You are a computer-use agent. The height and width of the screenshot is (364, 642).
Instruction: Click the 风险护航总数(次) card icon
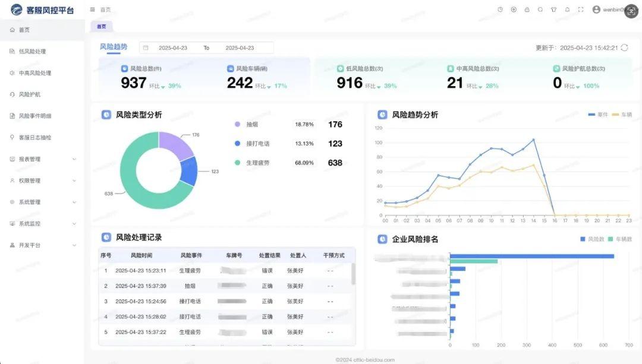[556, 68]
